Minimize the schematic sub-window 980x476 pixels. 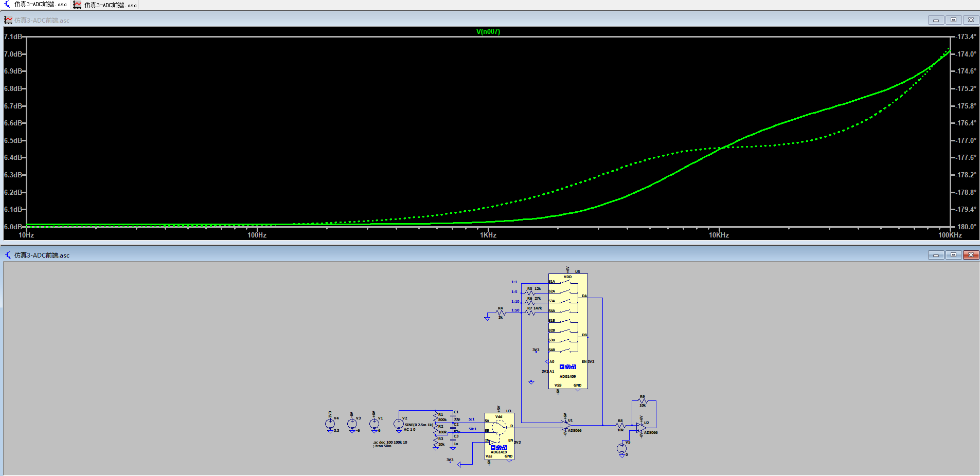click(x=936, y=255)
